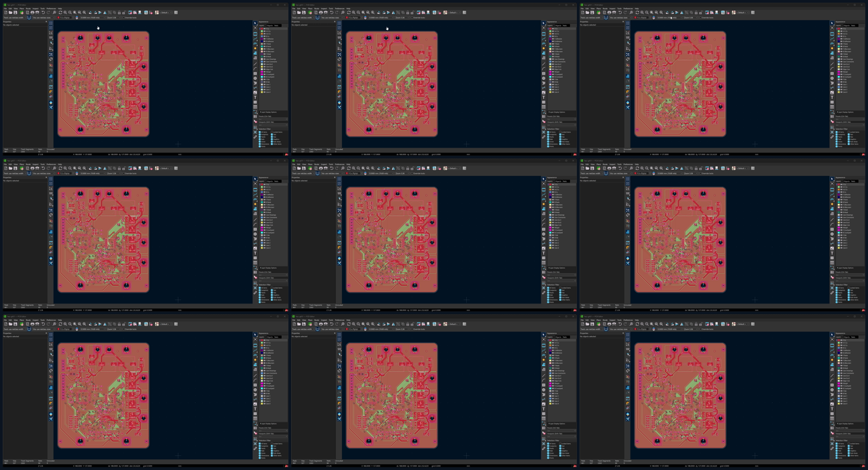Select the Margin layer row in the middle-right window
Image resolution: width=868 pixels, height=470 pixels.
coord(850,228)
